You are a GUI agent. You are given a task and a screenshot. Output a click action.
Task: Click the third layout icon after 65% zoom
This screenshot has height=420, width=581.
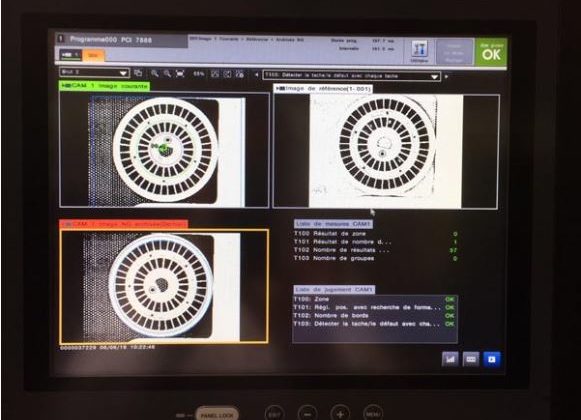240,74
